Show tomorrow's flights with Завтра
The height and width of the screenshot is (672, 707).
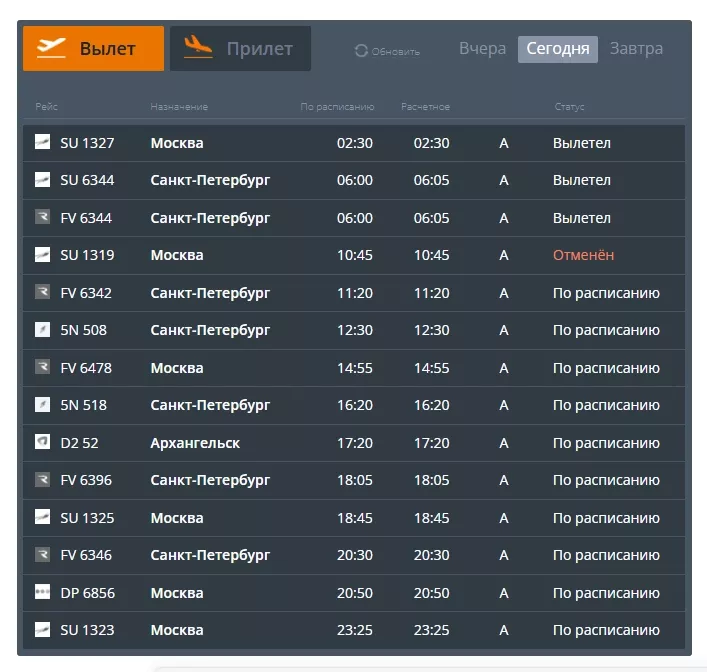point(636,48)
